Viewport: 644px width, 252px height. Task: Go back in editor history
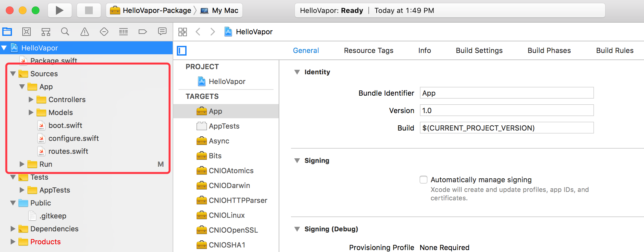click(198, 32)
